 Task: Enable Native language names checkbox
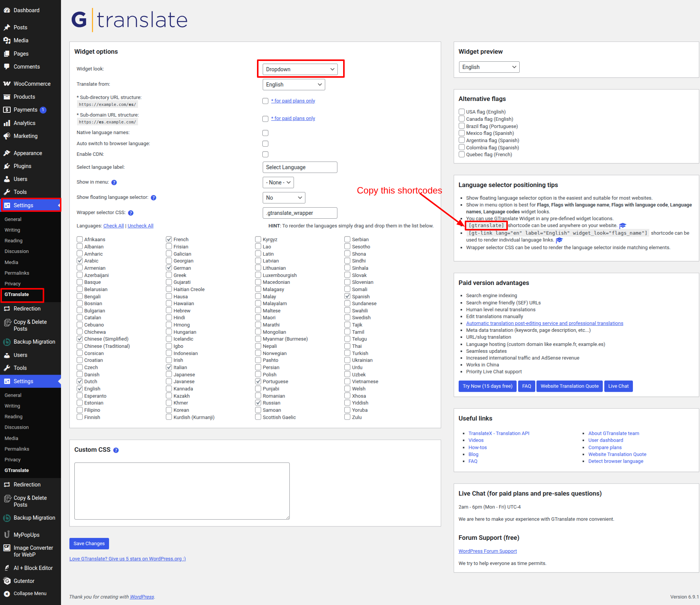coord(265,133)
